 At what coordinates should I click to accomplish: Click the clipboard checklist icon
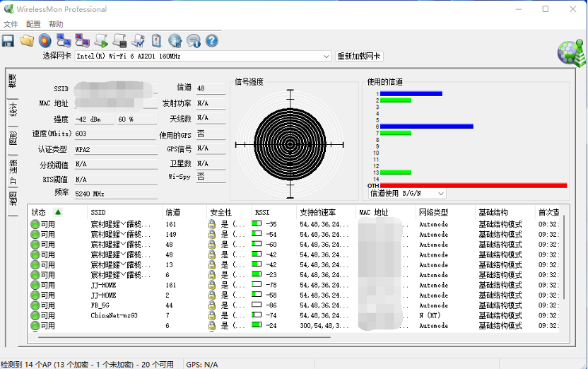click(x=156, y=41)
